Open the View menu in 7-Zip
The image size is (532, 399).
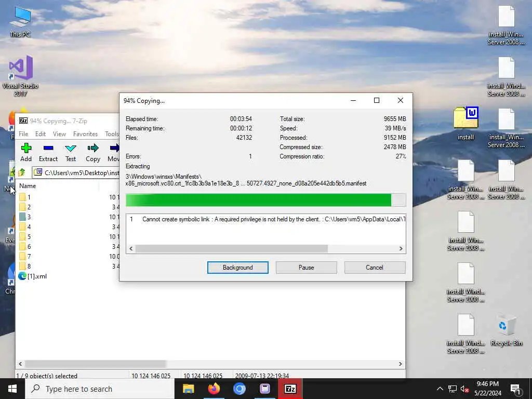click(x=59, y=134)
